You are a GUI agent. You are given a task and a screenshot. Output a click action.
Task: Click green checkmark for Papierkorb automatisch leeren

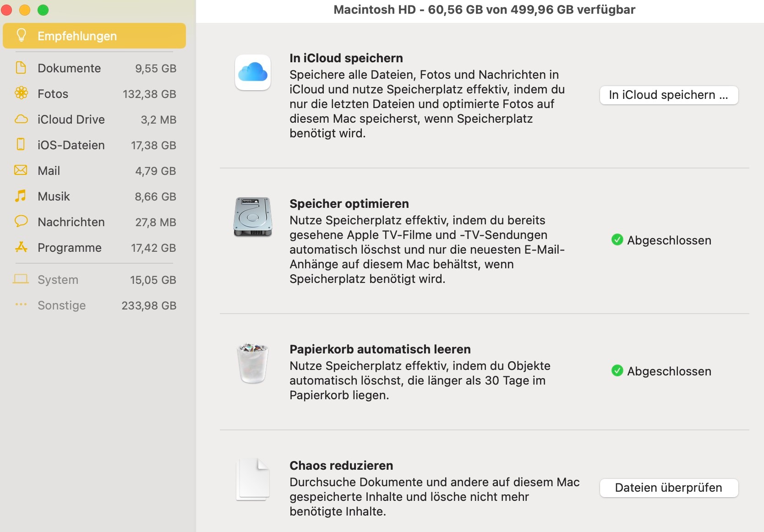[x=617, y=371]
